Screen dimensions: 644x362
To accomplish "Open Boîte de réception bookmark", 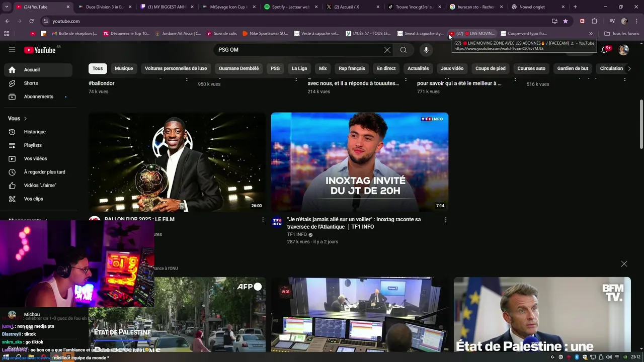I will click(73, 34).
